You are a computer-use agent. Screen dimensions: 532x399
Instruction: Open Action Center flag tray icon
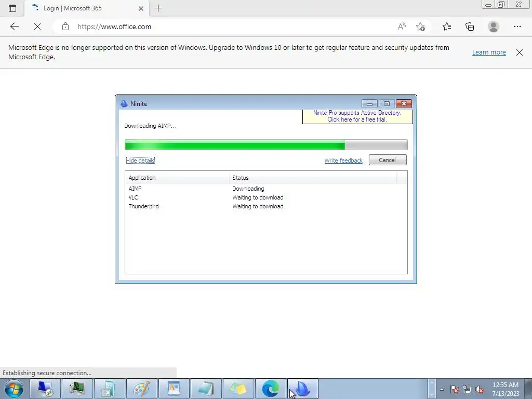coord(455,389)
